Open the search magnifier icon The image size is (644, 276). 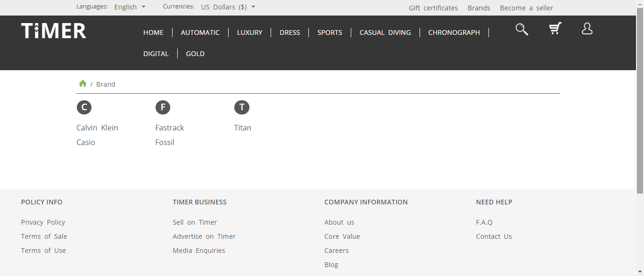tap(522, 29)
